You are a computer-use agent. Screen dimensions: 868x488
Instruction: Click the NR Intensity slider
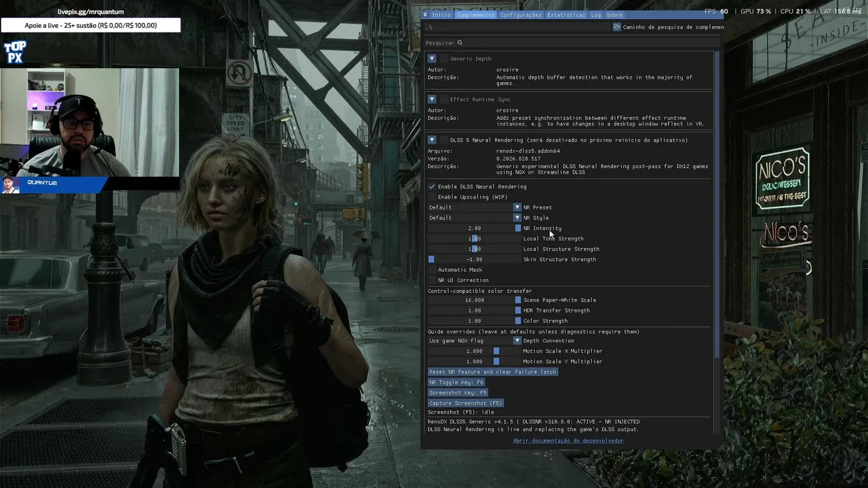[x=474, y=228]
